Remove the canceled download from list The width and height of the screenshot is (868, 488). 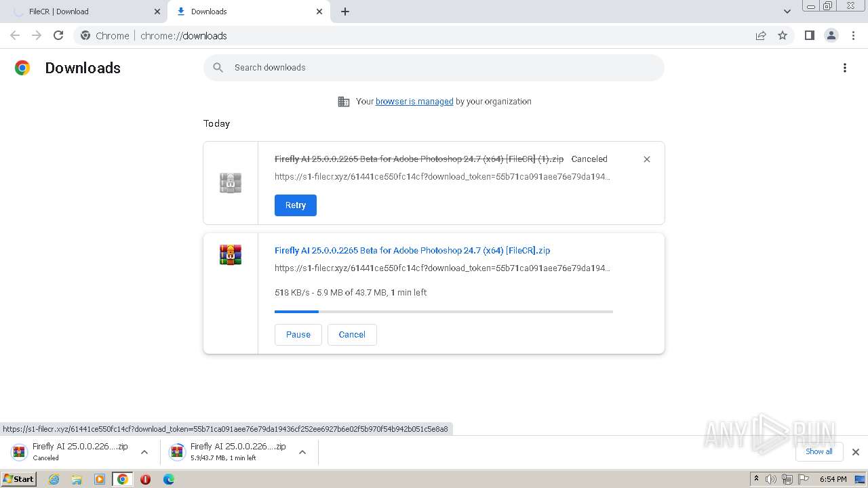coord(646,159)
